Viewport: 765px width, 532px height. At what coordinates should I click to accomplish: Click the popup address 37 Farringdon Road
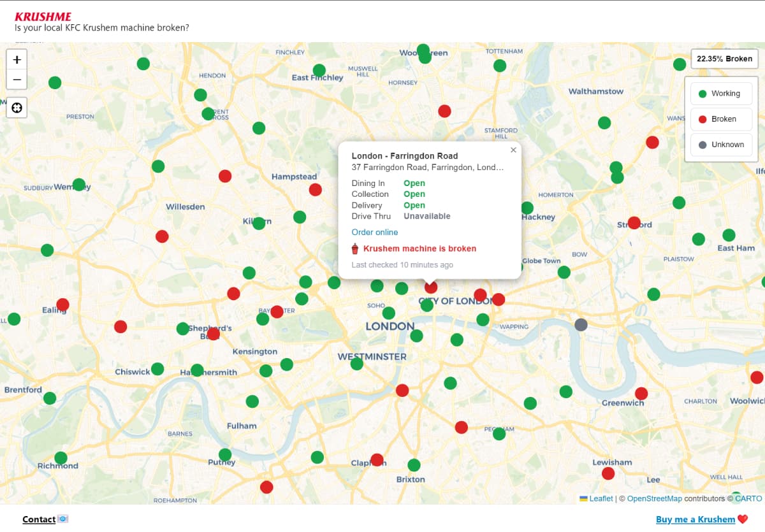pos(428,168)
